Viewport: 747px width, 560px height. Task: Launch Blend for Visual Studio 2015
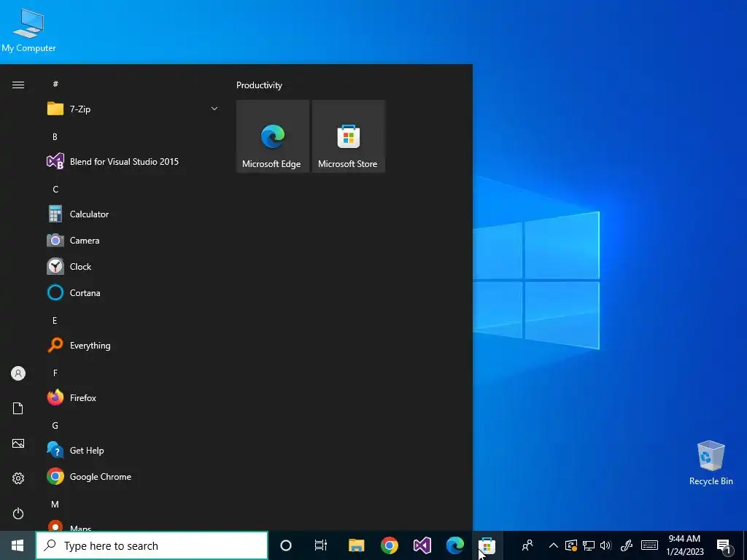coord(133,161)
